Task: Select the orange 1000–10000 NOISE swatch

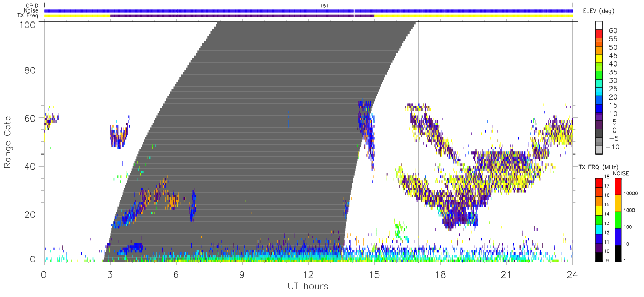Action: point(618,203)
